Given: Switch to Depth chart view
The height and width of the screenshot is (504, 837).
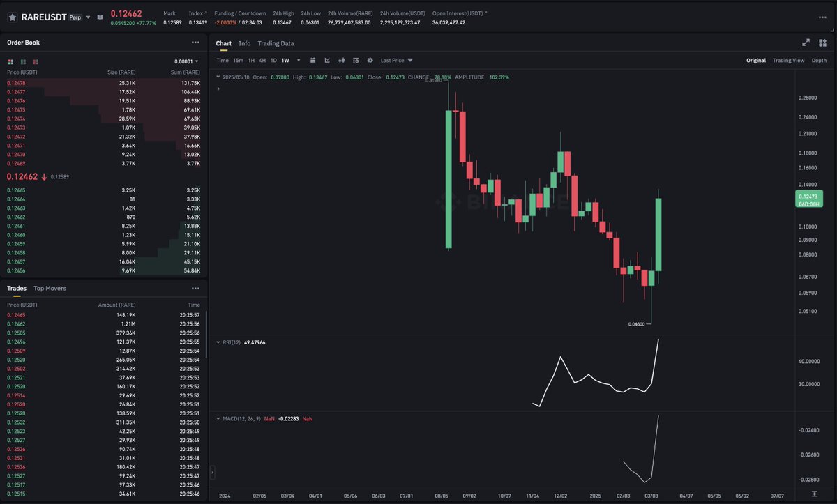Looking at the screenshot, I should (819, 61).
